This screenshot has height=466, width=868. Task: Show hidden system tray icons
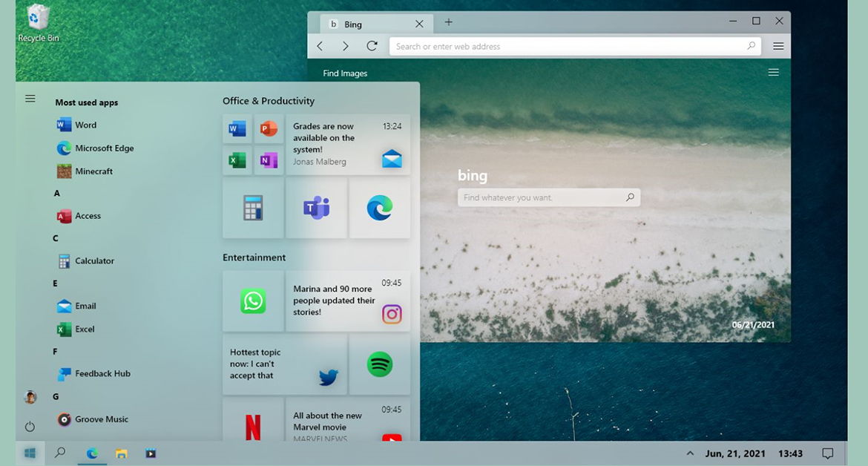[x=690, y=453]
